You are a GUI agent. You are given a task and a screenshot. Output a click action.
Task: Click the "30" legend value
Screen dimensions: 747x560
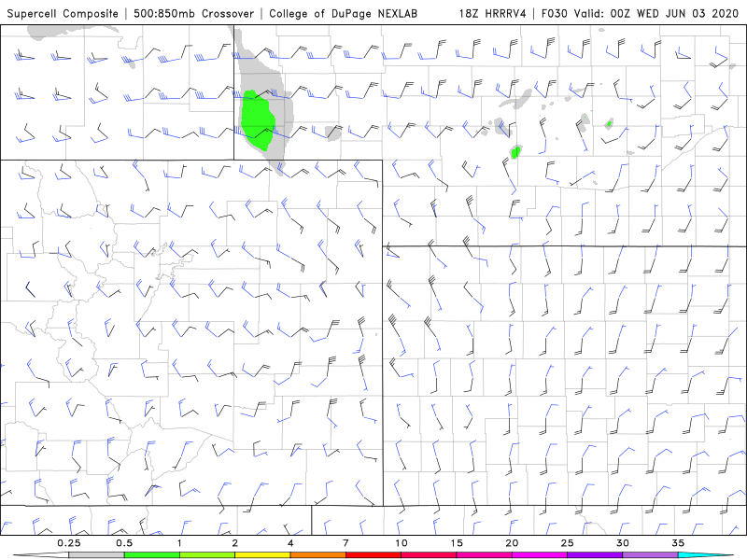click(623, 543)
